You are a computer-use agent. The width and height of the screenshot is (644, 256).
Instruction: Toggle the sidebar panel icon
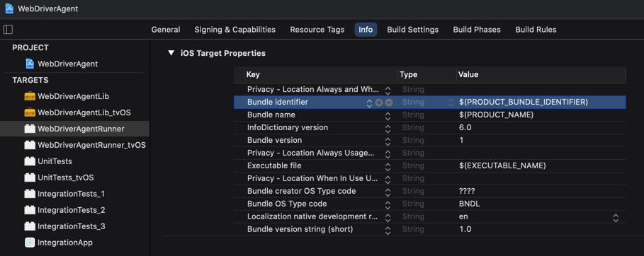pyautogui.click(x=8, y=30)
